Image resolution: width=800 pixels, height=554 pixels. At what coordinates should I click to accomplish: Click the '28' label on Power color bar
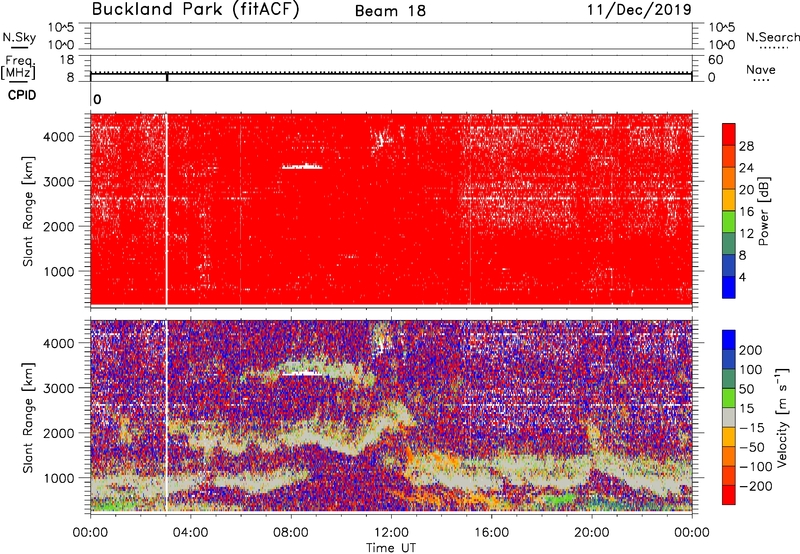pyautogui.click(x=746, y=146)
